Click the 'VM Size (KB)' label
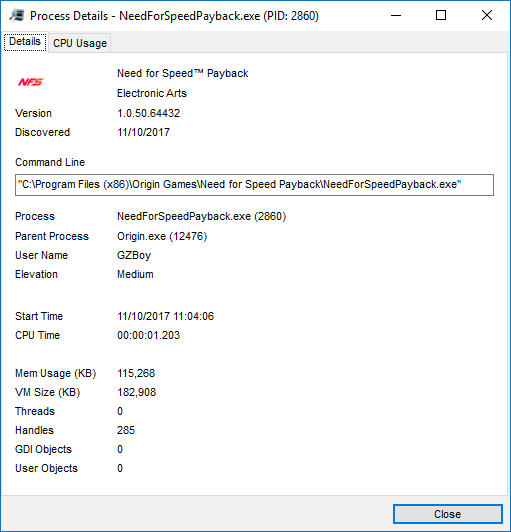The height and width of the screenshot is (532, 511). click(48, 393)
